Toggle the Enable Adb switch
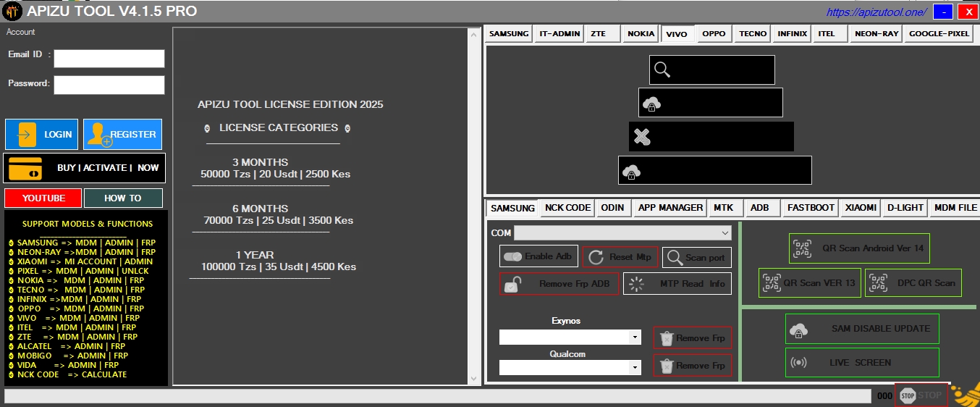Viewport: 980px width, 407px height. [512, 257]
